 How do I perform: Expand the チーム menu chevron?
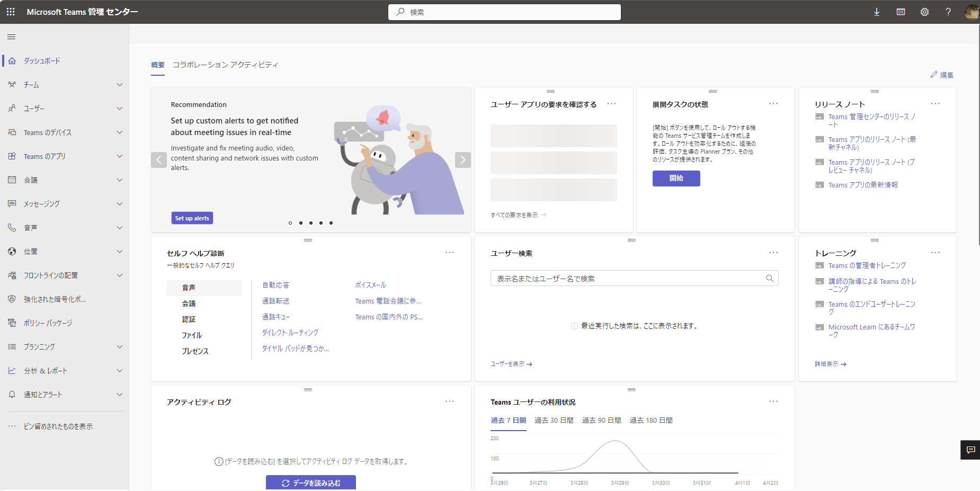point(120,85)
